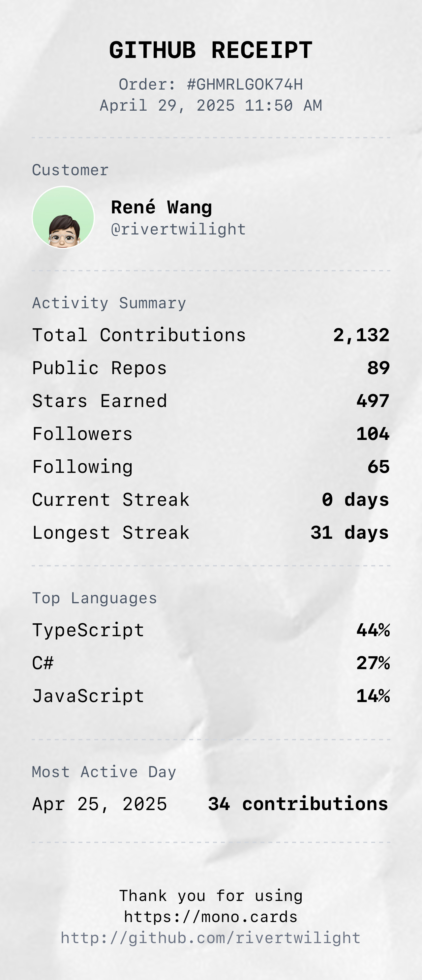Select the 34 contributions text

pos(298,804)
